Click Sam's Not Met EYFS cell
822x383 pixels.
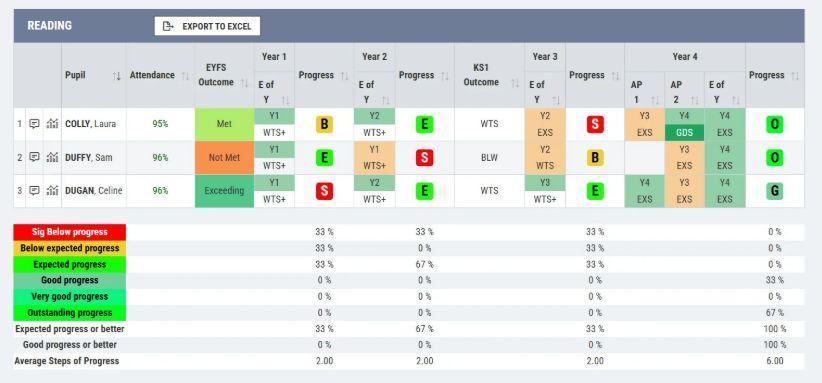point(224,157)
